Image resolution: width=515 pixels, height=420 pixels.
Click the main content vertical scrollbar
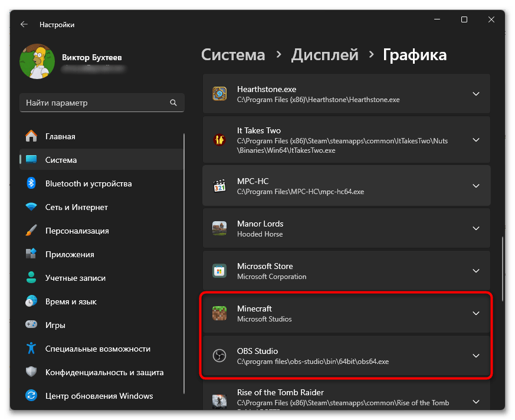[x=502, y=268]
